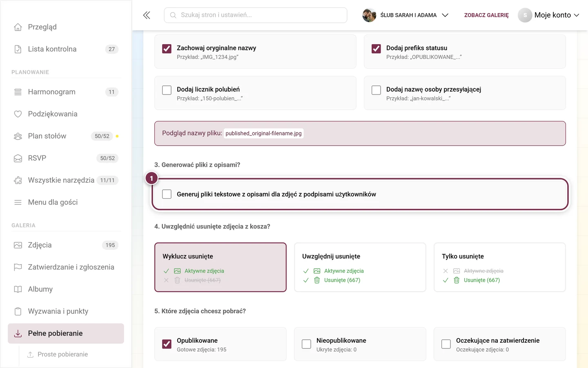
Task: Click the Zatwierdzanie i zgłoszenia flag icon
Action: (18, 267)
